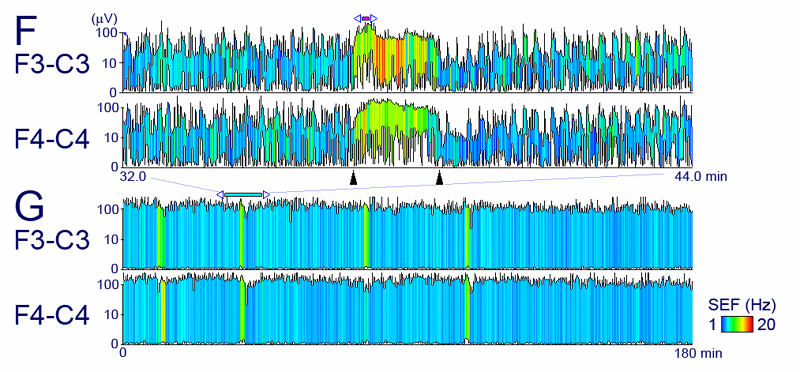Click the '180 min' axis label

(698, 353)
